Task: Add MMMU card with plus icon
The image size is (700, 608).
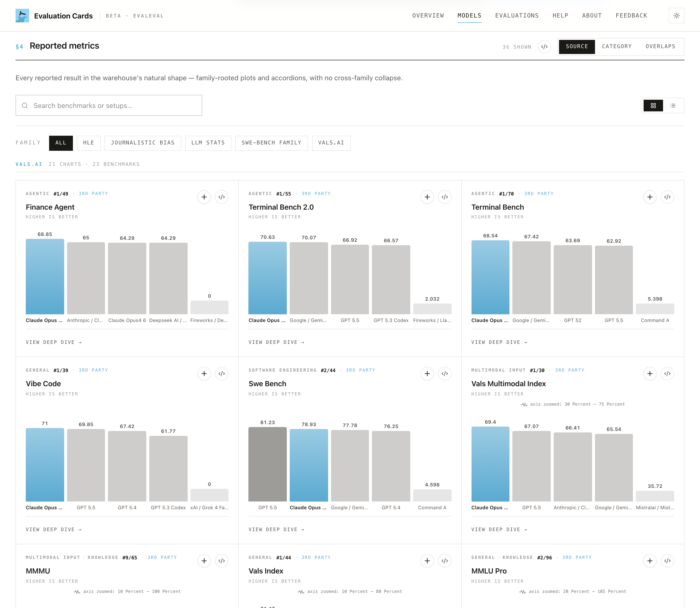Action: point(204,561)
